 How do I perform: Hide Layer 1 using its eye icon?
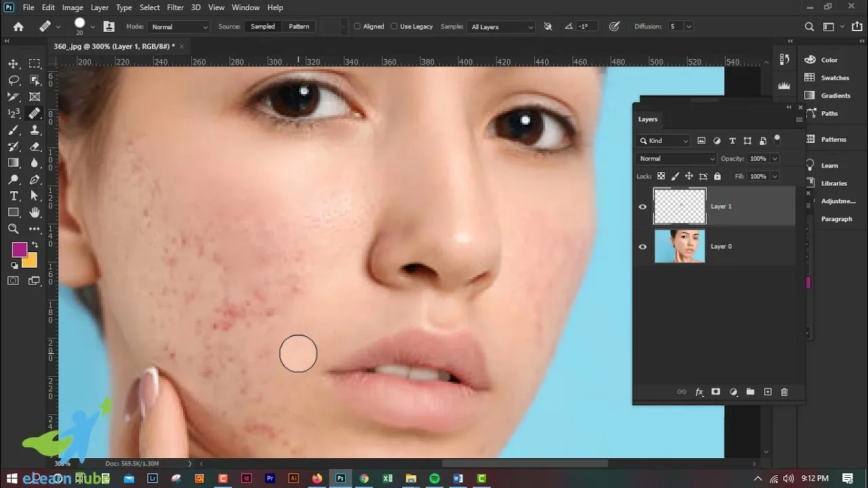click(x=643, y=207)
